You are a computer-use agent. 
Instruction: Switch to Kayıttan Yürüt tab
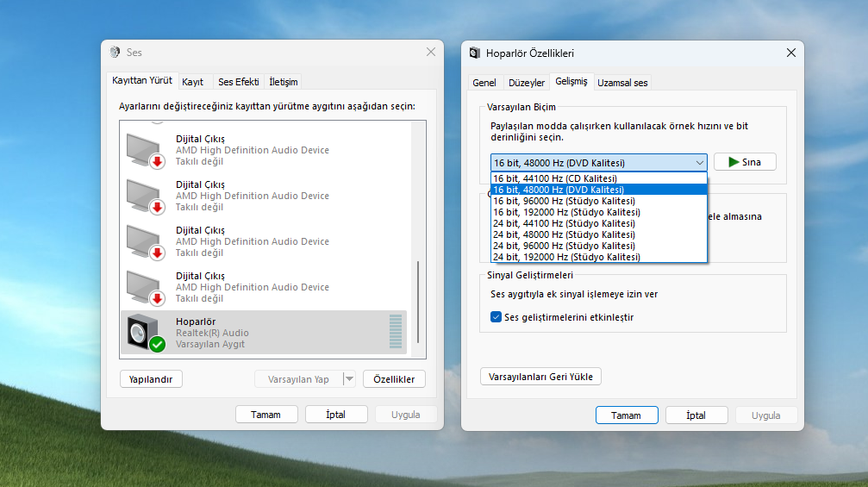coord(142,80)
